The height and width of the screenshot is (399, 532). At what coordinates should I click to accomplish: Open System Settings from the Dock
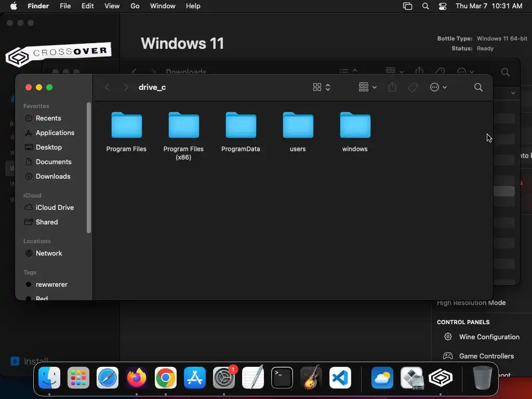tap(224, 378)
